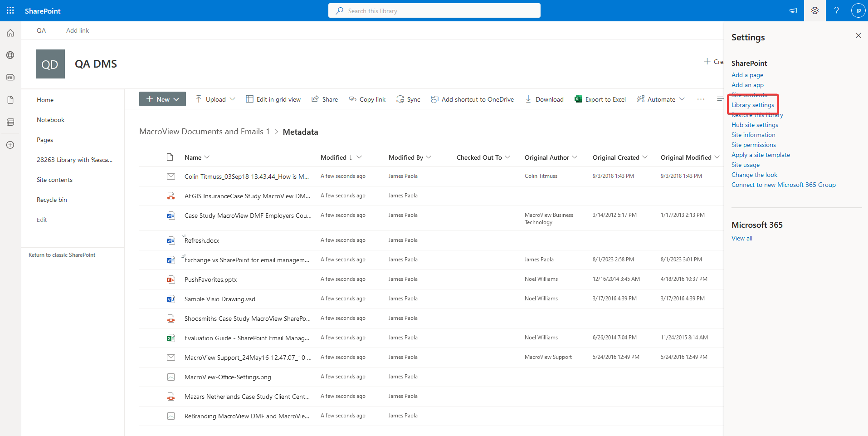Image resolution: width=868 pixels, height=436 pixels.
Task: Open My sites globe icon
Action: [x=10, y=55]
